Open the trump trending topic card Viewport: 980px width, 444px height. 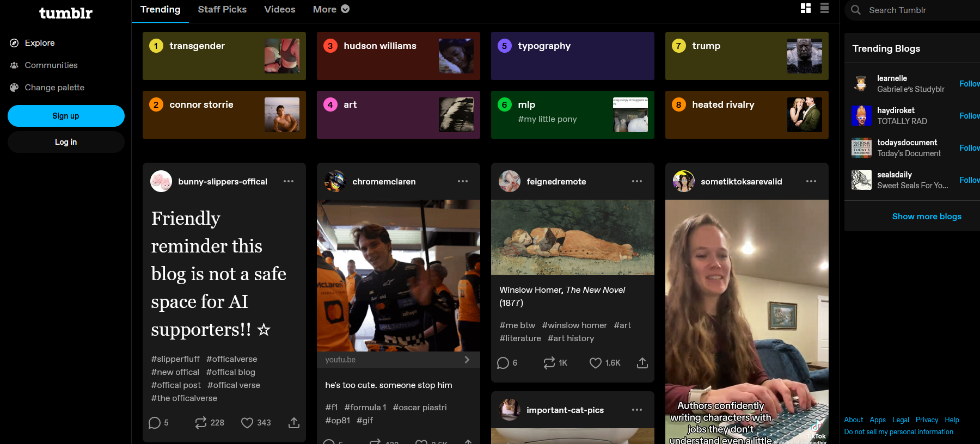[747, 56]
